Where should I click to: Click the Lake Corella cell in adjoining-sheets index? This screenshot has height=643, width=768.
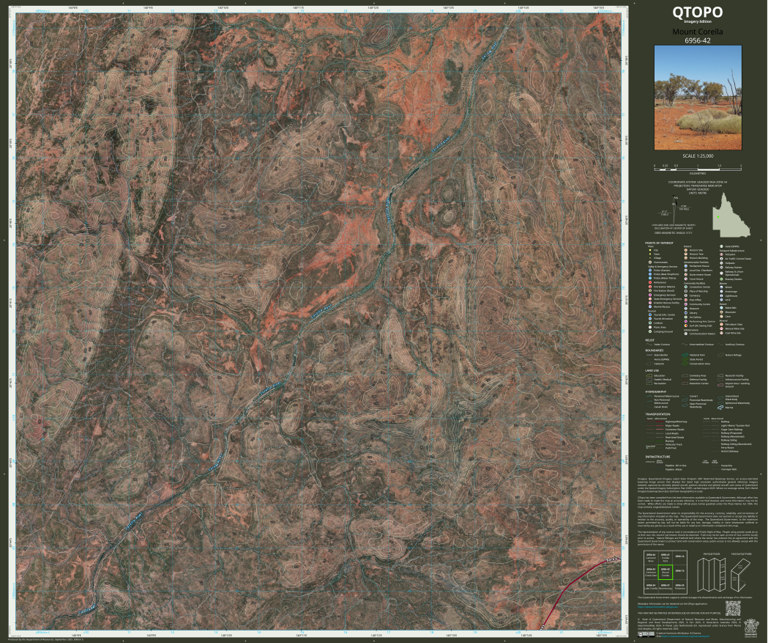click(651, 587)
